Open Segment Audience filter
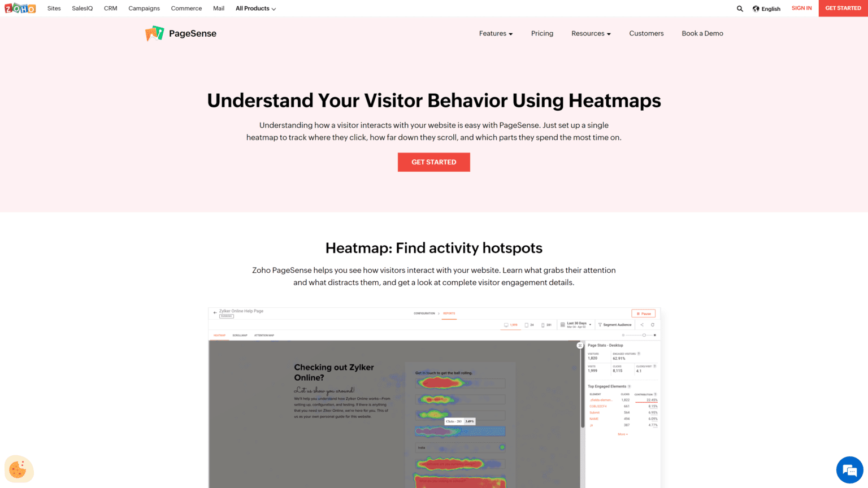The width and height of the screenshot is (868, 488). 615,325
